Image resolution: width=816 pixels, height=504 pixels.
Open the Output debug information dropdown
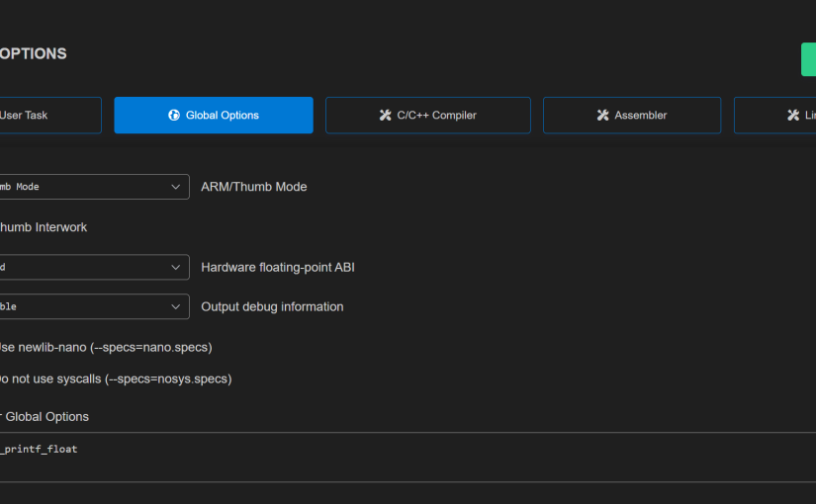click(89, 306)
